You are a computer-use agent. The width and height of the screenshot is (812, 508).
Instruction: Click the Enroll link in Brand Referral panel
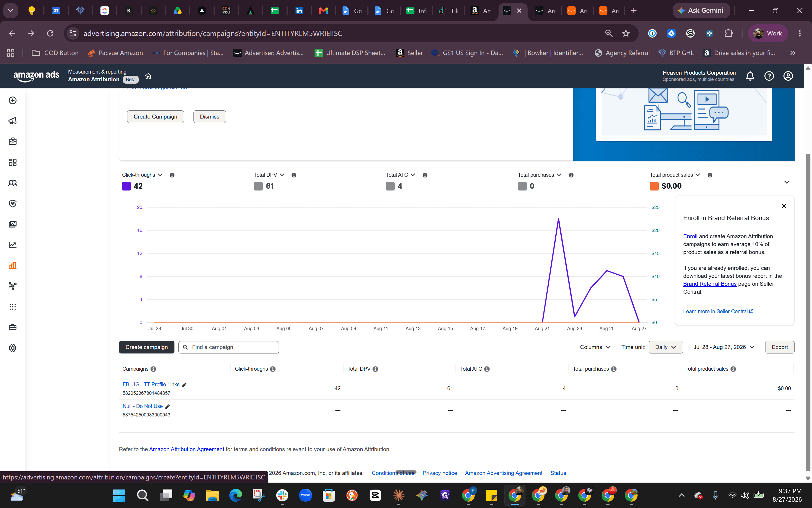(x=690, y=236)
